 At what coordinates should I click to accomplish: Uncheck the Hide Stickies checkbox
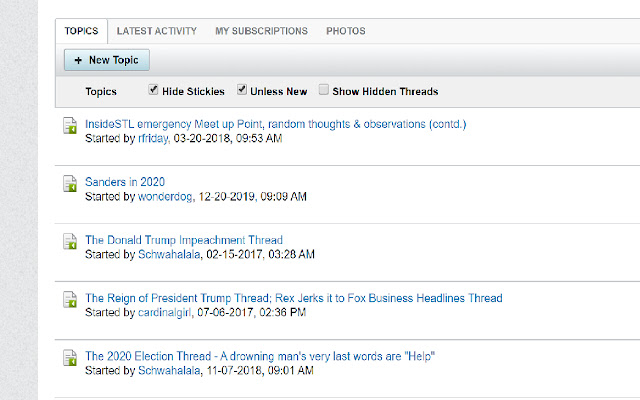pyautogui.click(x=153, y=89)
